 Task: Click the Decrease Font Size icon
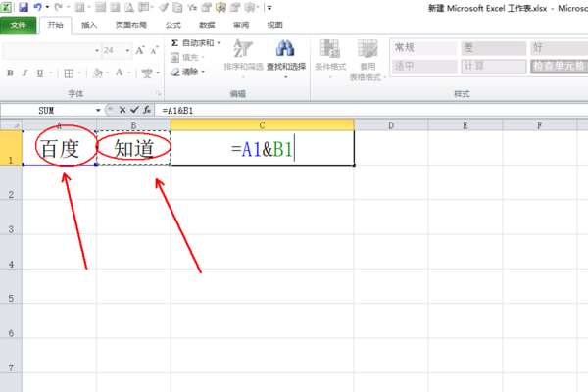154,50
